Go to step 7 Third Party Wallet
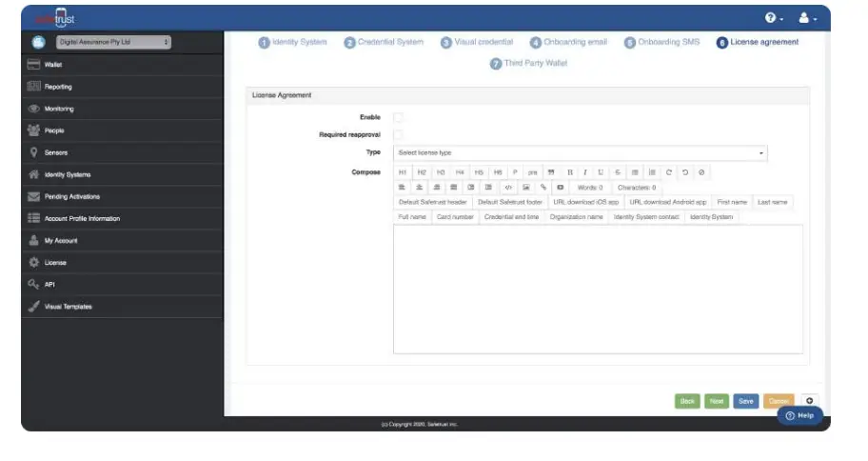 (x=528, y=63)
